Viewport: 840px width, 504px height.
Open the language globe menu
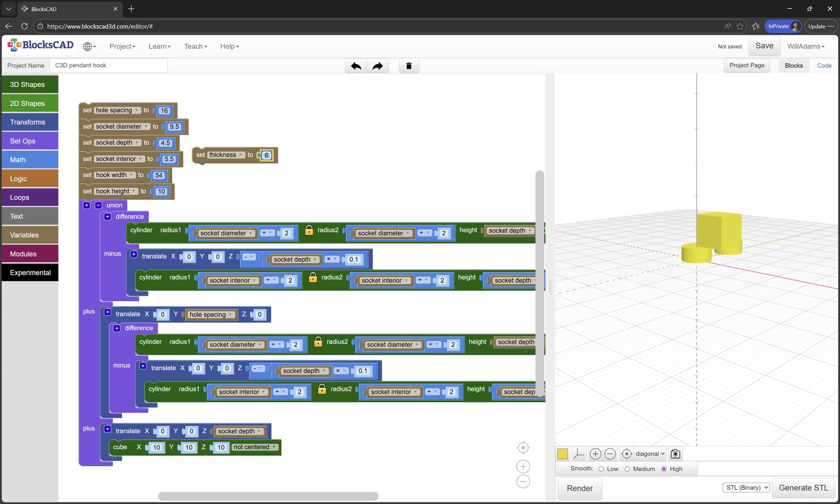pyautogui.click(x=89, y=46)
